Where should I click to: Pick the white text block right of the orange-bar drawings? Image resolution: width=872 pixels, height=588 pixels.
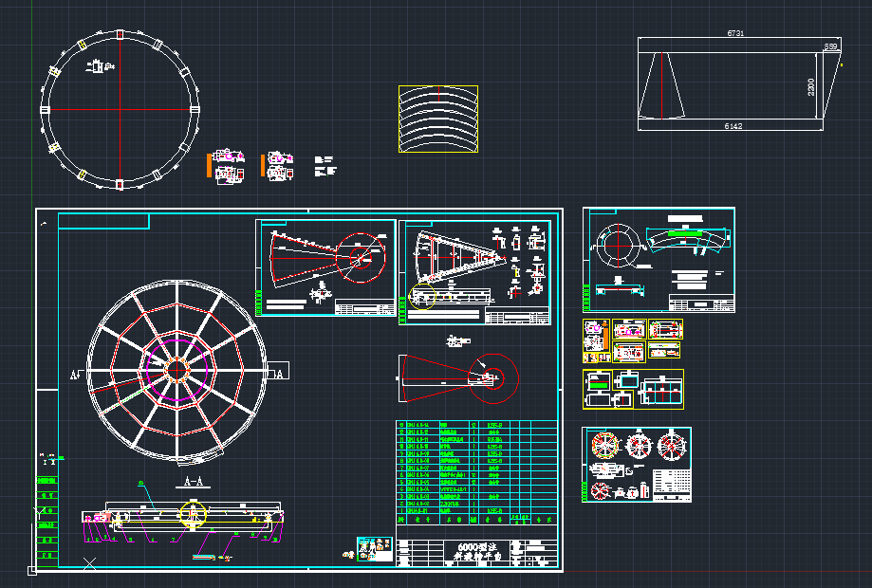click(x=325, y=166)
